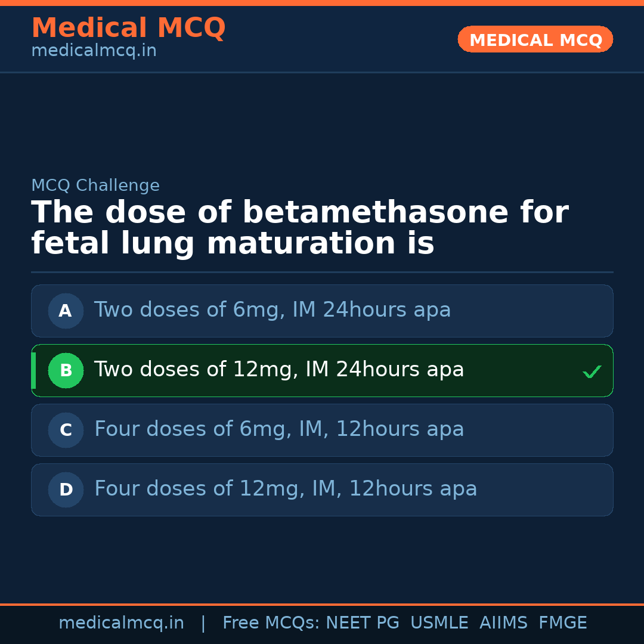Click the 'Free MCQs:' footer text
Image resolution: width=644 pixels, height=644 pixels.
click(x=271, y=623)
